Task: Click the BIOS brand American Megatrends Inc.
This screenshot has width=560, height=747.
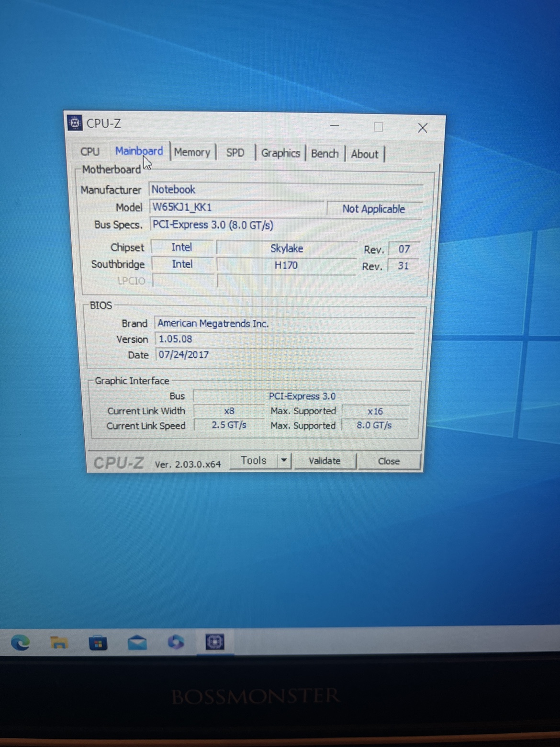Action: pyautogui.click(x=284, y=324)
